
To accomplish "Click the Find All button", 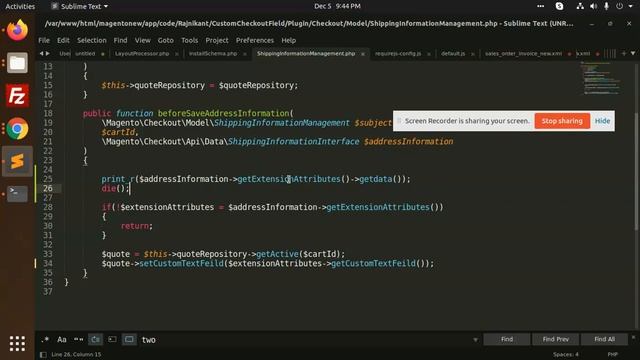I will click(604, 339).
